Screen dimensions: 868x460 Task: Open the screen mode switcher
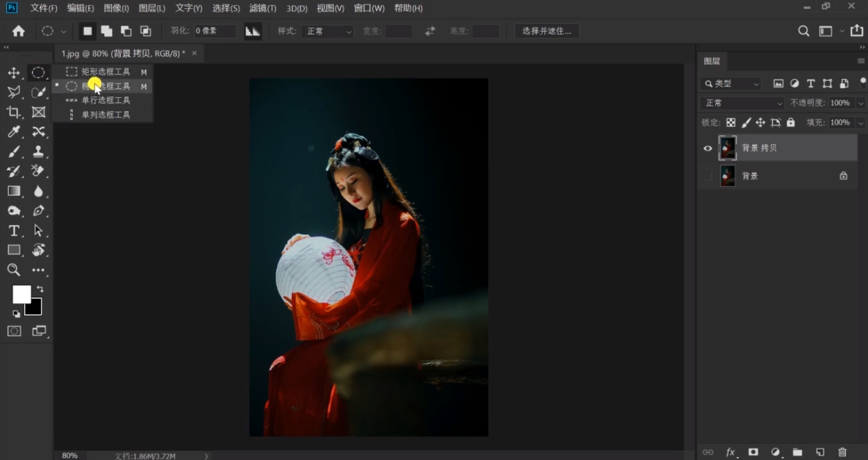pyautogui.click(x=39, y=331)
